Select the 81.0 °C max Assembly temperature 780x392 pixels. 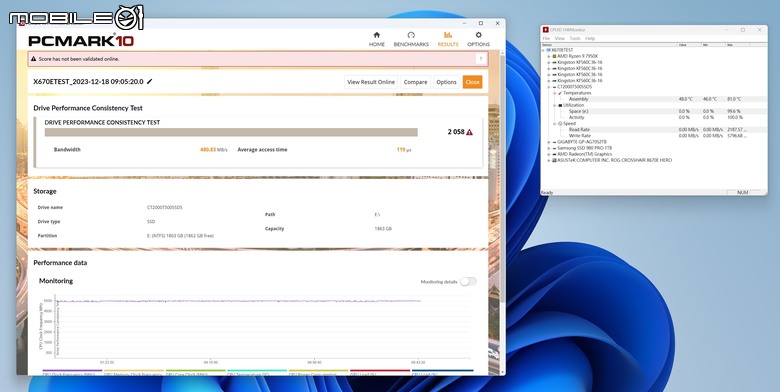coord(734,99)
